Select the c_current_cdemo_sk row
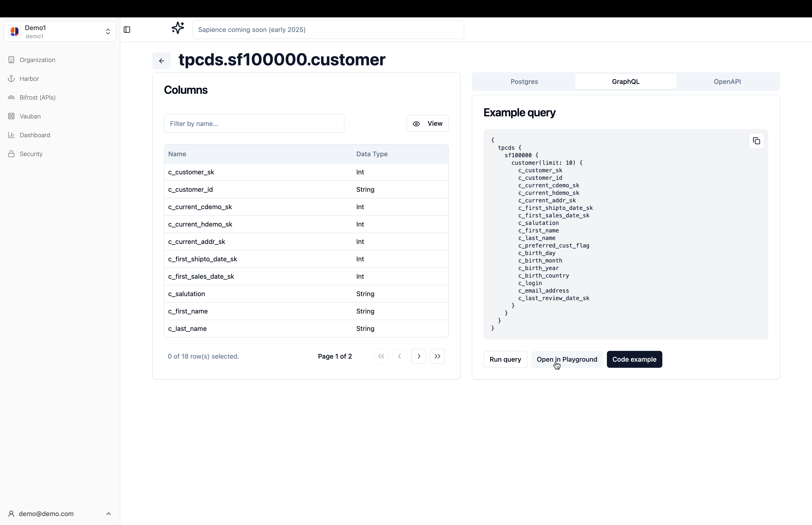This screenshot has height=525, width=812. (x=306, y=207)
